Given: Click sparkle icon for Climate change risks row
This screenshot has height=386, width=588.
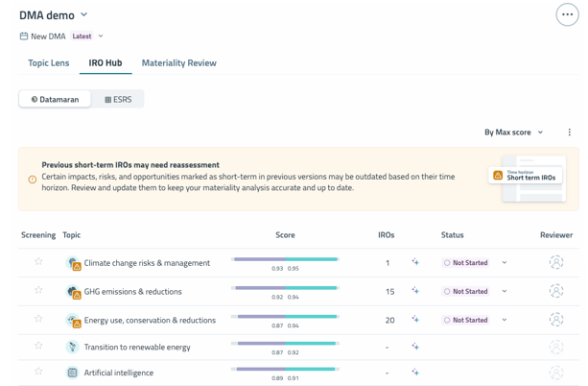Looking at the screenshot, I should [415, 262].
